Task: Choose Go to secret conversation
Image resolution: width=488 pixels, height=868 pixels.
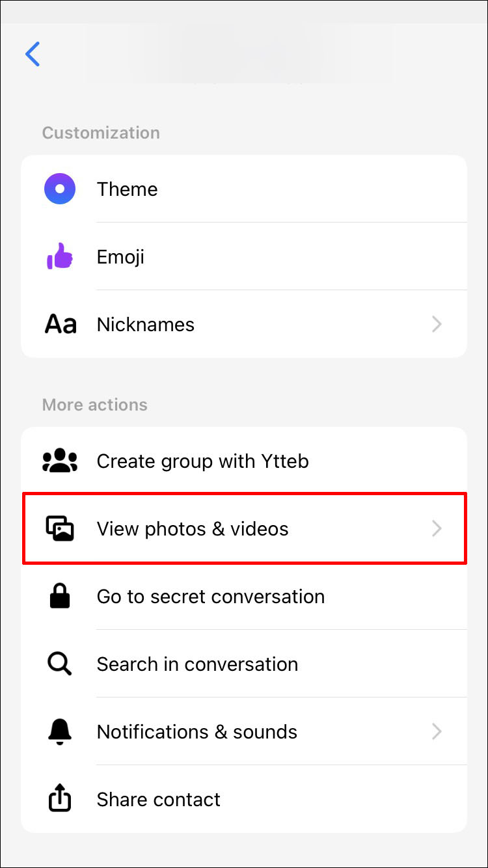Action: pos(210,597)
